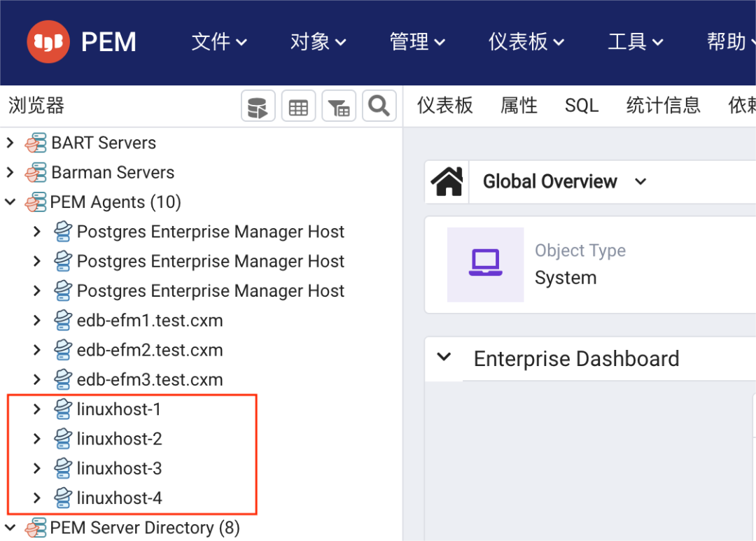Select the edb-efm3.test.cxm agent

[150, 379]
